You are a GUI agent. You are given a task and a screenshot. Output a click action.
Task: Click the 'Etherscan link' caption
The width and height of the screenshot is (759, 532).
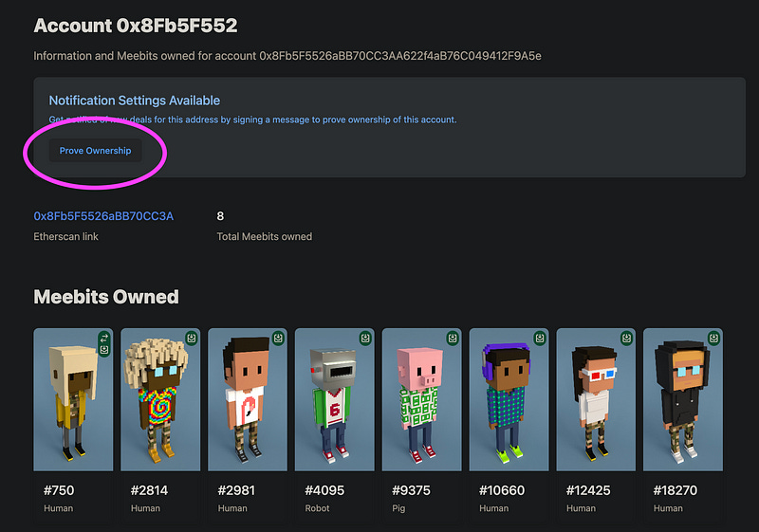65,236
